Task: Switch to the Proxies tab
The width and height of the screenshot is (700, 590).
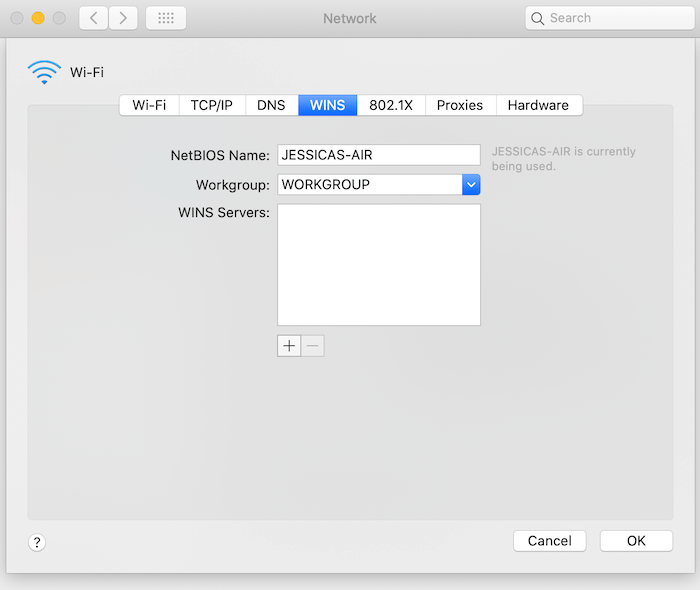Action: coord(460,105)
